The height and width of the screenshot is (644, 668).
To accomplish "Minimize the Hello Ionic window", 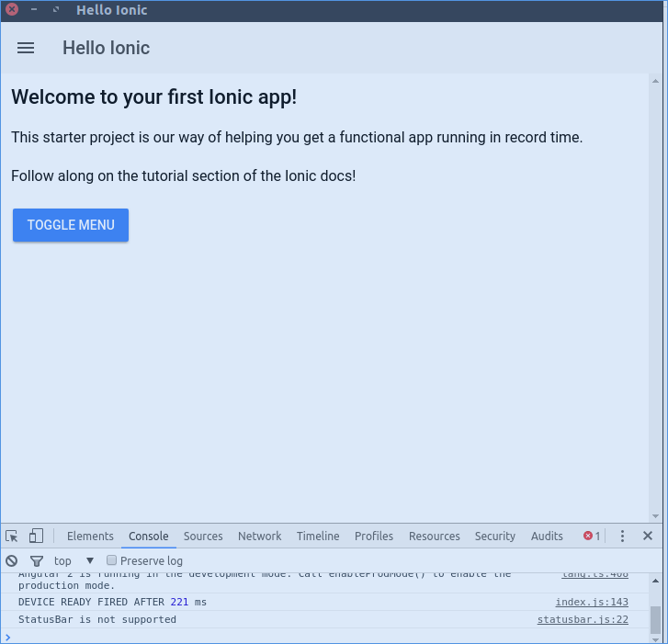I will point(34,9).
